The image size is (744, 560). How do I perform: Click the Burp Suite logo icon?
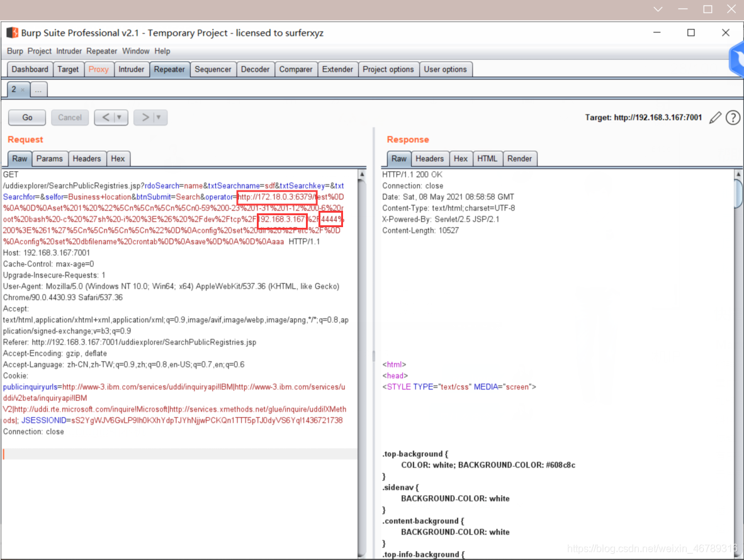[13, 33]
